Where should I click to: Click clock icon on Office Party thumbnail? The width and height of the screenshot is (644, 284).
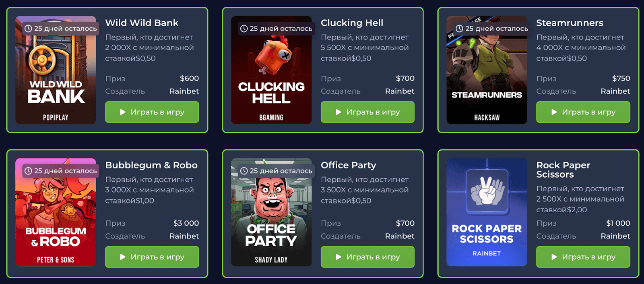tap(244, 171)
